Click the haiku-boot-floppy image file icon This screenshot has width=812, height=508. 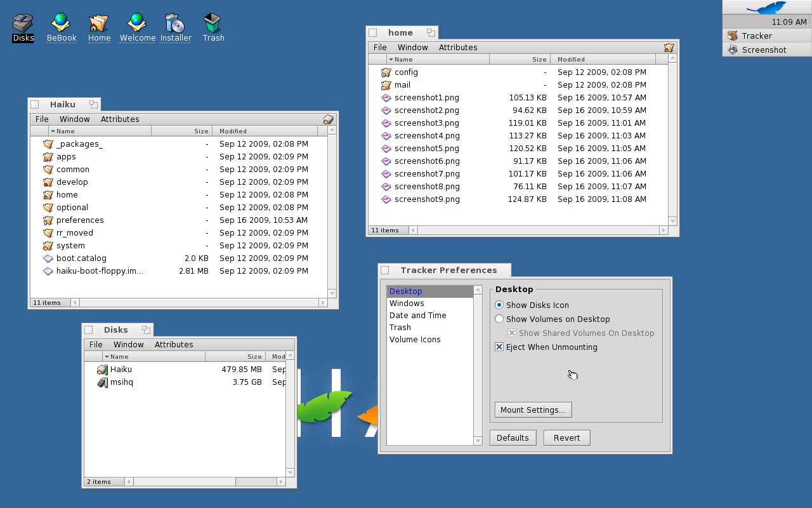point(48,271)
